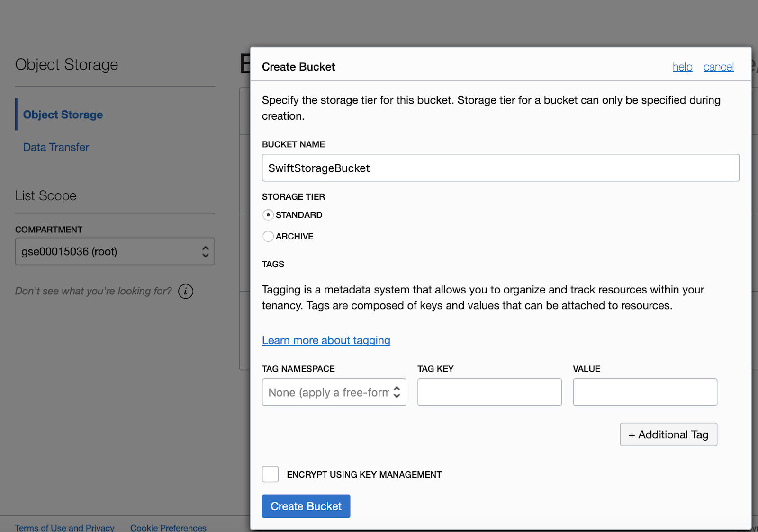Open Cookie Preferences footer link
This screenshot has height=532, width=758.
tap(168, 527)
